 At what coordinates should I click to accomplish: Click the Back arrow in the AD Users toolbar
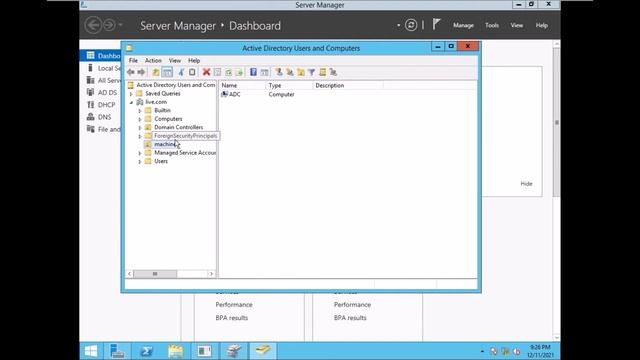131,72
